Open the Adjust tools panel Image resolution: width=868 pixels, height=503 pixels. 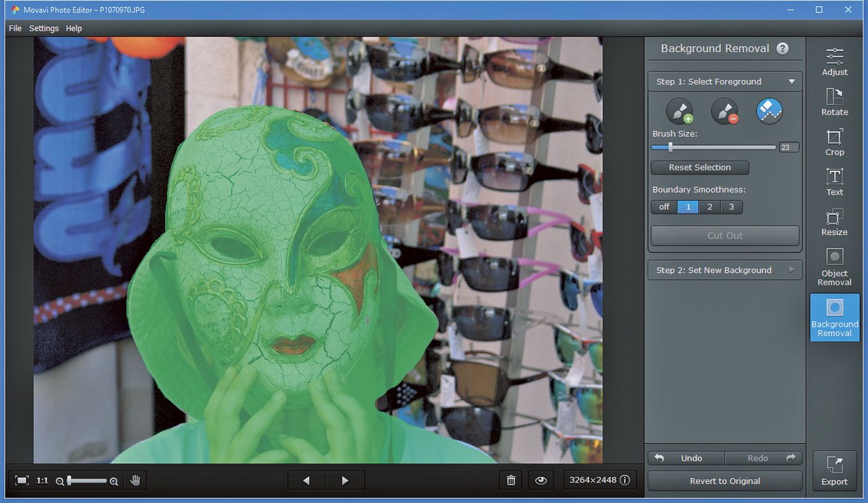pos(835,61)
